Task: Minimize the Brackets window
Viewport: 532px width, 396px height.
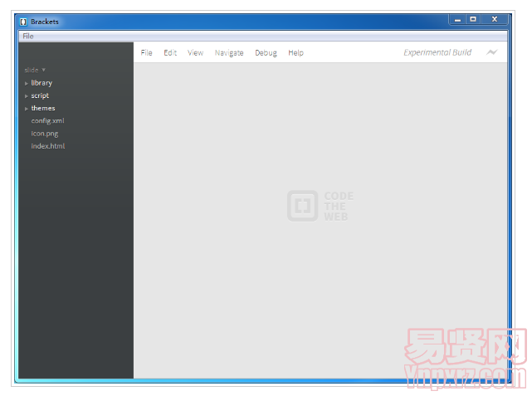Action: [x=457, y=20]
